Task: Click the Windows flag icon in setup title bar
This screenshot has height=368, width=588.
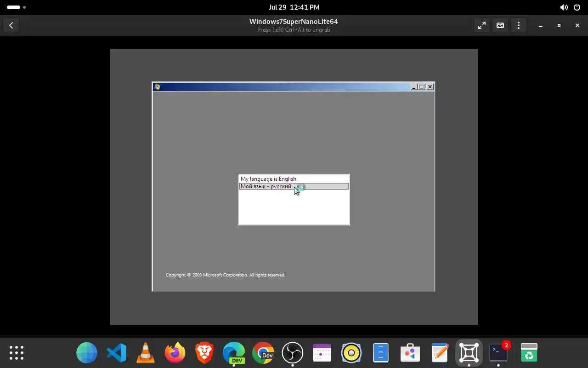Action: coord(158,86)
